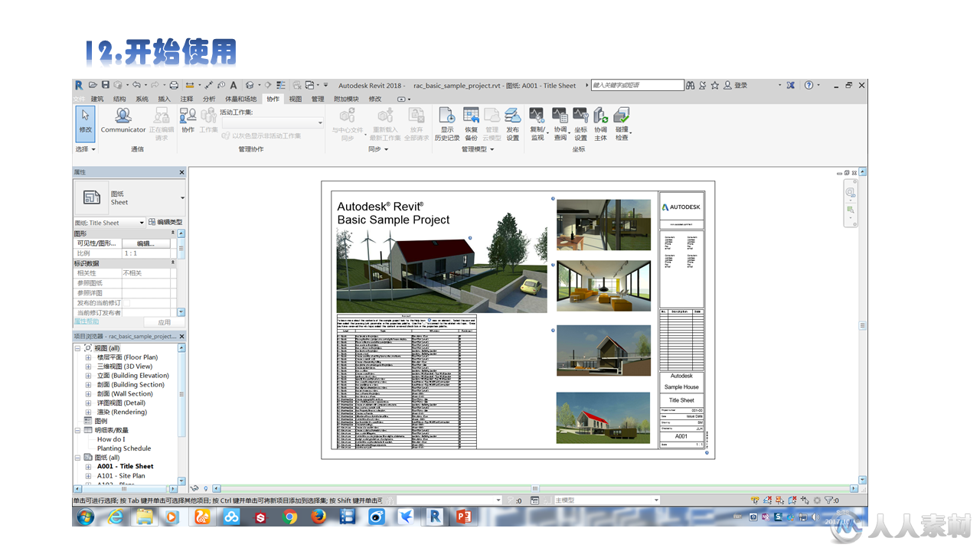Viewport: 980px width, 551px height.
Task: Toggle the 发布的当前修订 checkbox
Action: 127,303
